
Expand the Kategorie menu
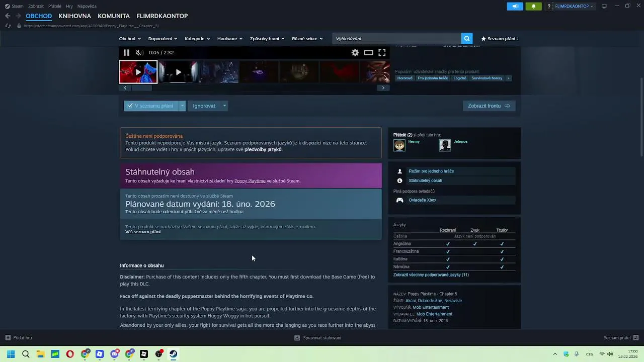[197, 39]
